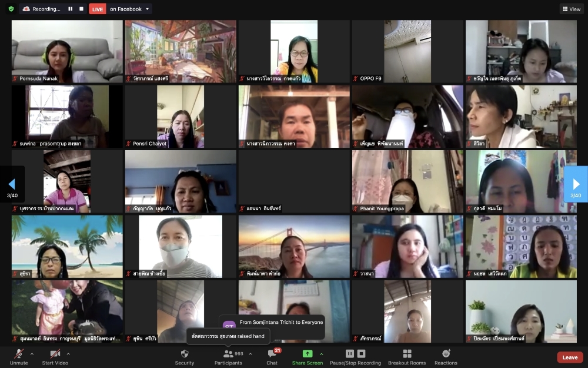This screenshot has width=588, height=368.
Task: Expand video options arrow beside Start Video
Action: [68, 354]
